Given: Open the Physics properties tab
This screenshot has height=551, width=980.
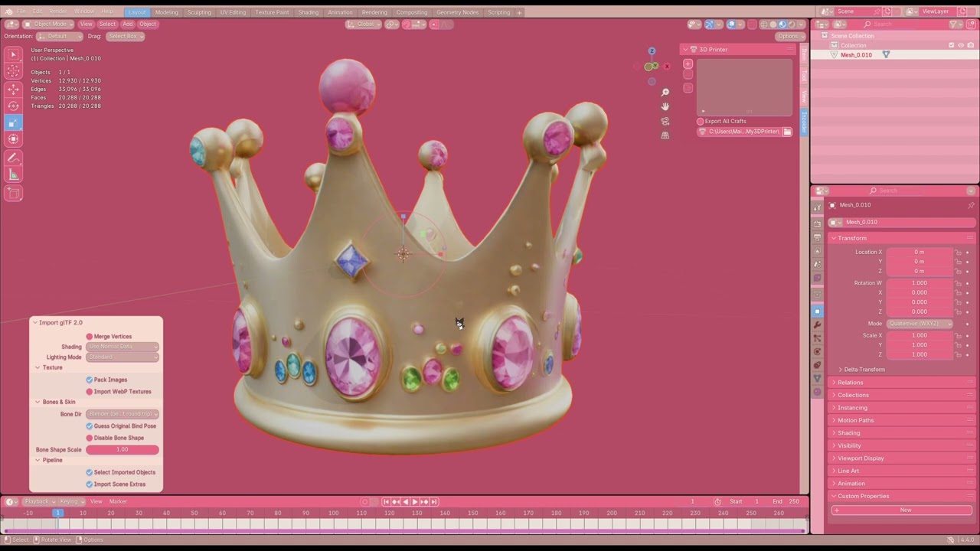Looking at the screenshot, I should (x=817, y=351).
